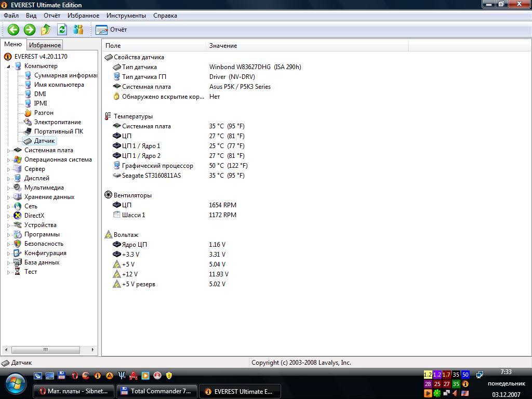Open the Файл menu
This screenshot has height=399, width=532.
pyautogui.click(x=11, y=16)
